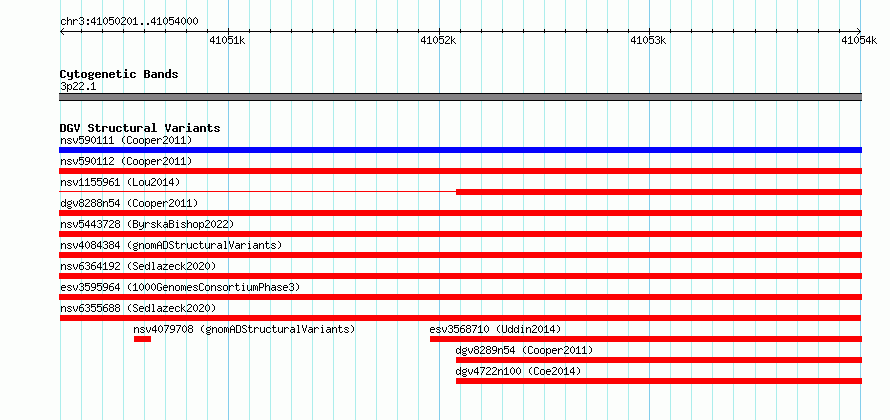Click the DGV Structural Variants track title
The width and height of the screenshot is (890, 420).
tap(140, 128)
